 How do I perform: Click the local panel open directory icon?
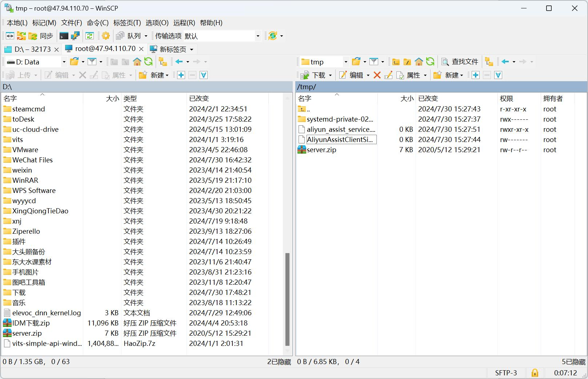[x=75, y=62]
